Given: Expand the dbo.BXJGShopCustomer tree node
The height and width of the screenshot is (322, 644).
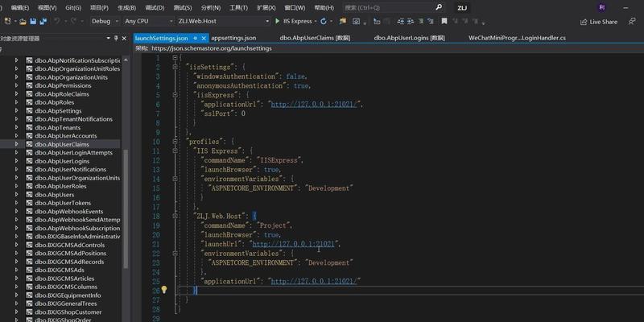Looking at the screenshot, I should (x=16, y=312).
